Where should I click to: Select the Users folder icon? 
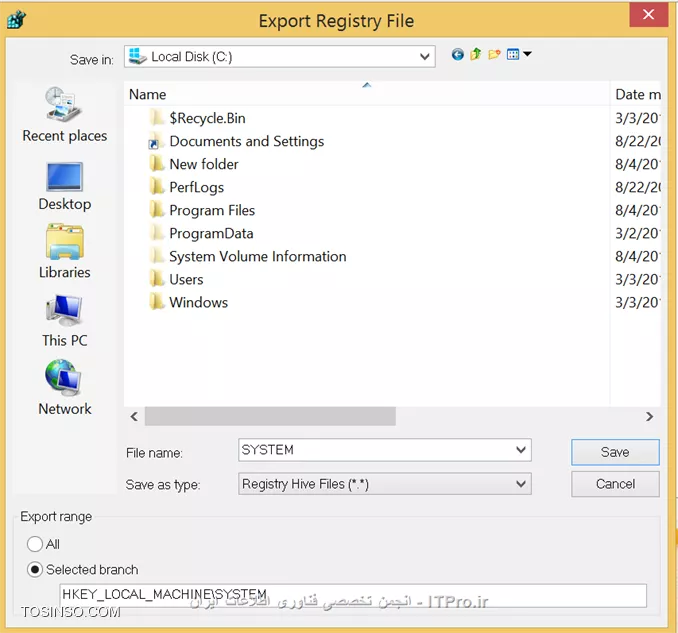[157, 279]
